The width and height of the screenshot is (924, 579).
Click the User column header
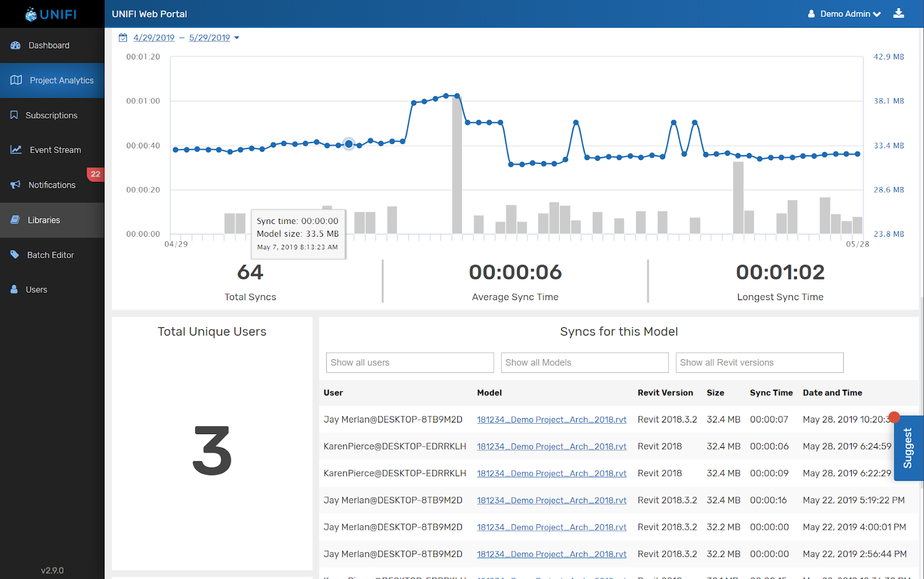(x=333, y=393)
